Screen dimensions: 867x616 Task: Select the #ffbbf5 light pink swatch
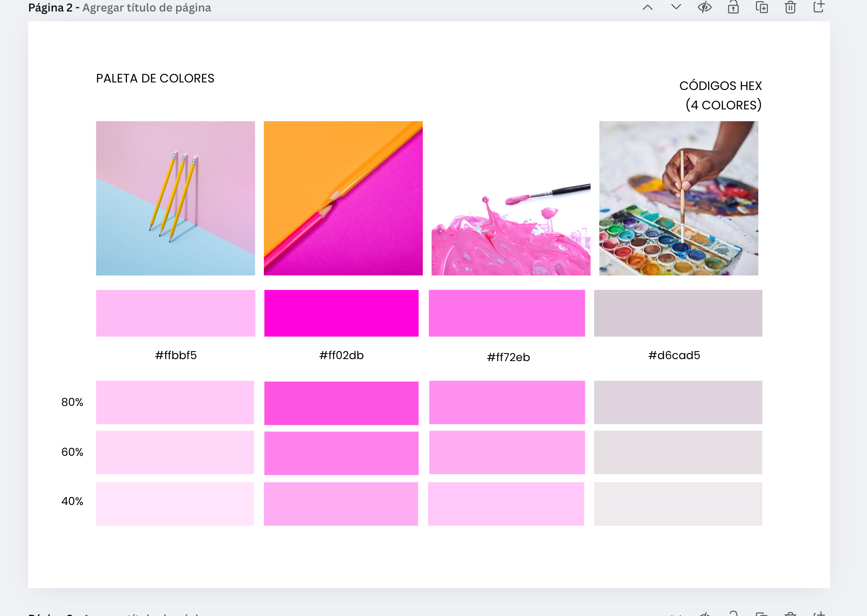(175, 313)
